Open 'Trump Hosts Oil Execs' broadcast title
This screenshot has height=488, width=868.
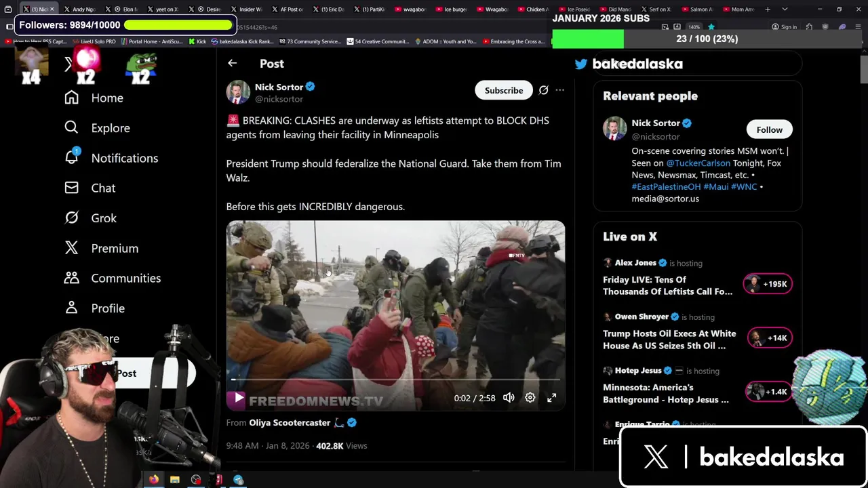pyautogui.click(x=669, y=340)
